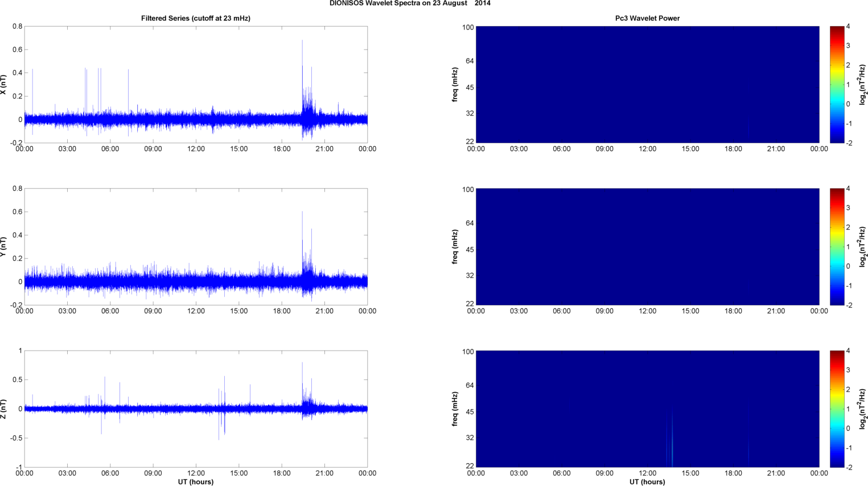This screenshot has width=868, height=486.
Task: Click the '21:00' tick under the top wavelet plot
Action: pos(776,149)
